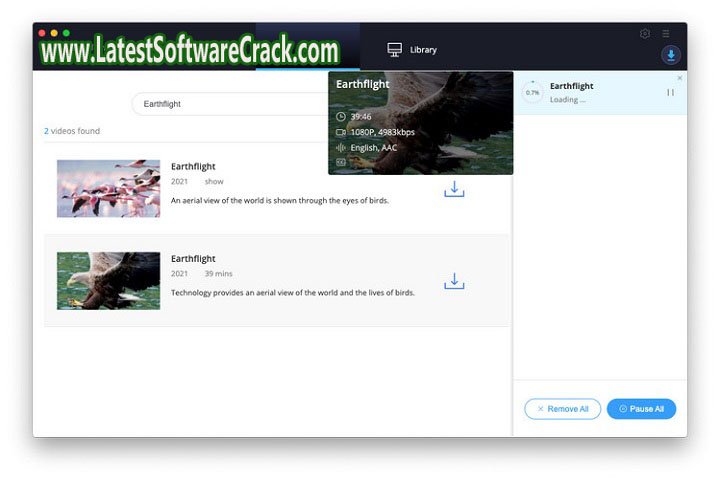
Task: Click the English, AAC text
Action: [x=374, y=147]
